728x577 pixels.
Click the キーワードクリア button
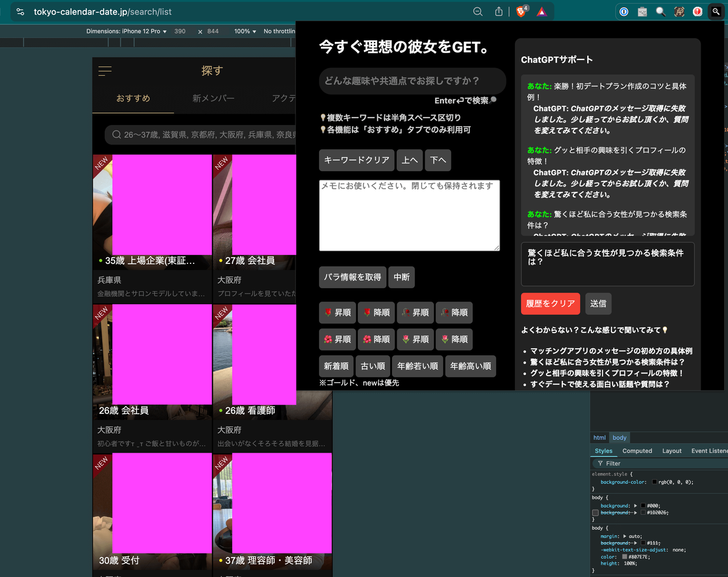point(357,160)
